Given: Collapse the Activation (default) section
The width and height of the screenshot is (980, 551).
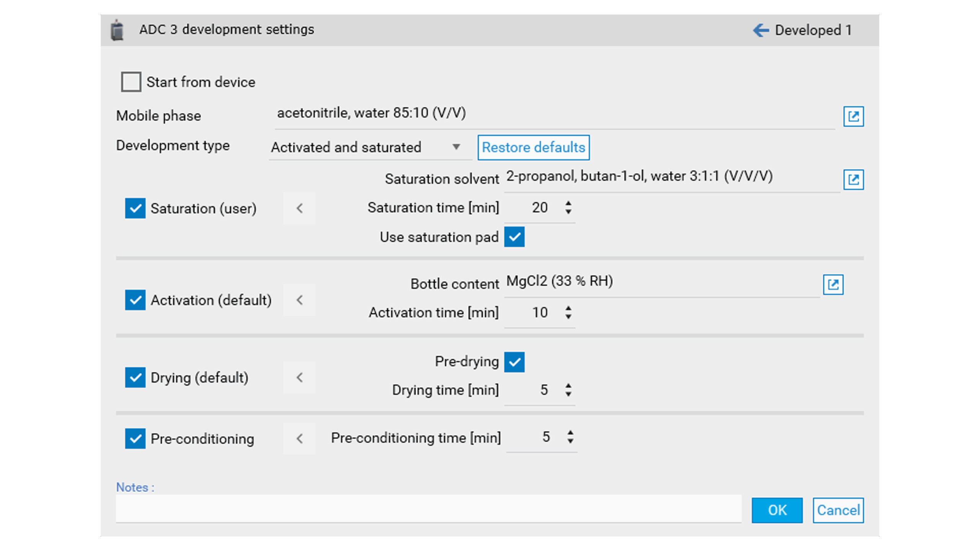Looking at the screenshot, I should 299,300.
